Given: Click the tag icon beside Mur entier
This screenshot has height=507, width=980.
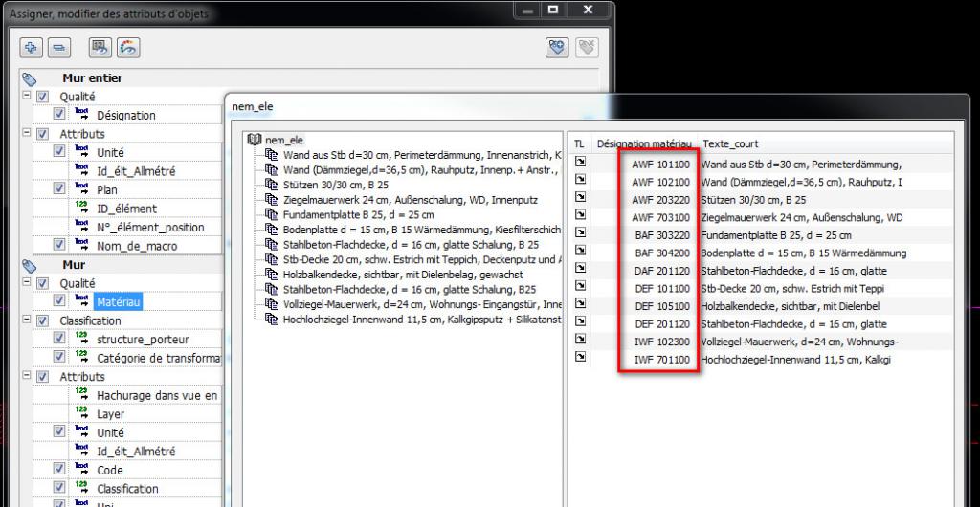Looking at the screenshot, I should tap(30, 78).
